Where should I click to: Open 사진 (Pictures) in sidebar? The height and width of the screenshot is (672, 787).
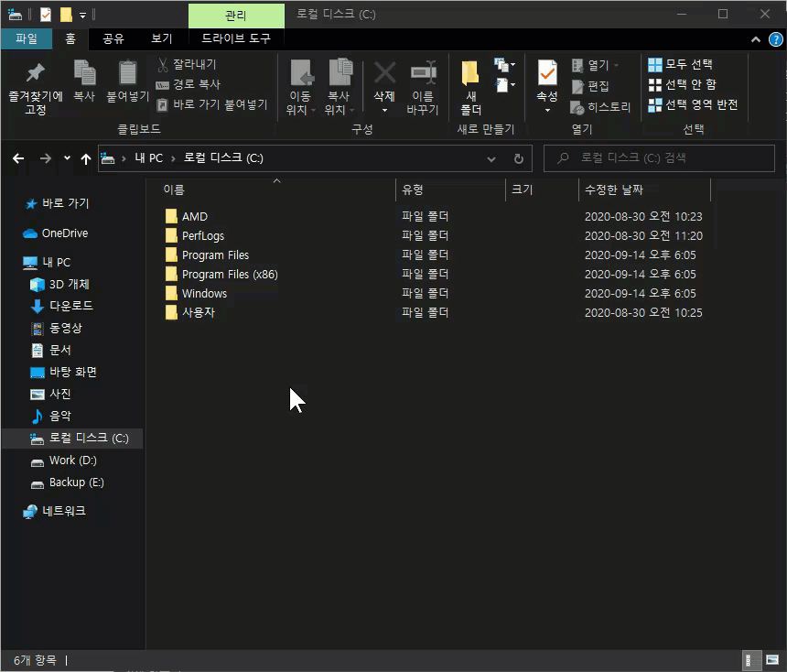coord(50,394)
